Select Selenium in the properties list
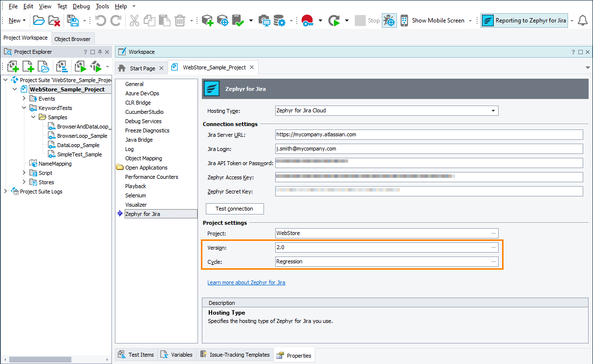The width and height of the screenshot is (593, 364). point(135,195)
